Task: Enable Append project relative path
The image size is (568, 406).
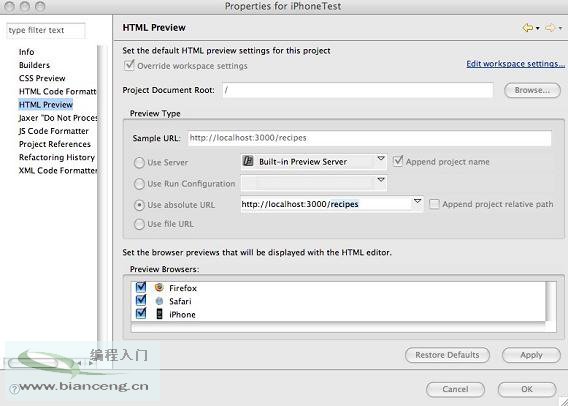Action: 434,204
